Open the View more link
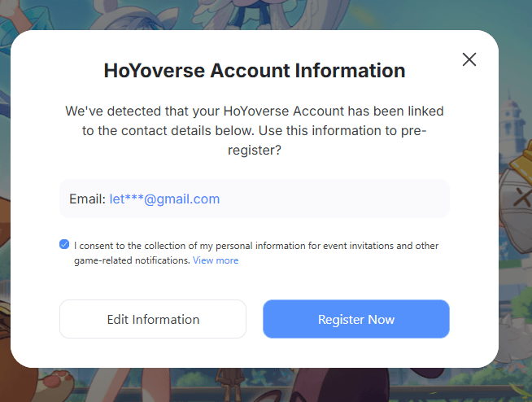The height and width of the screenshot is (402, 532). click(216, 260)
